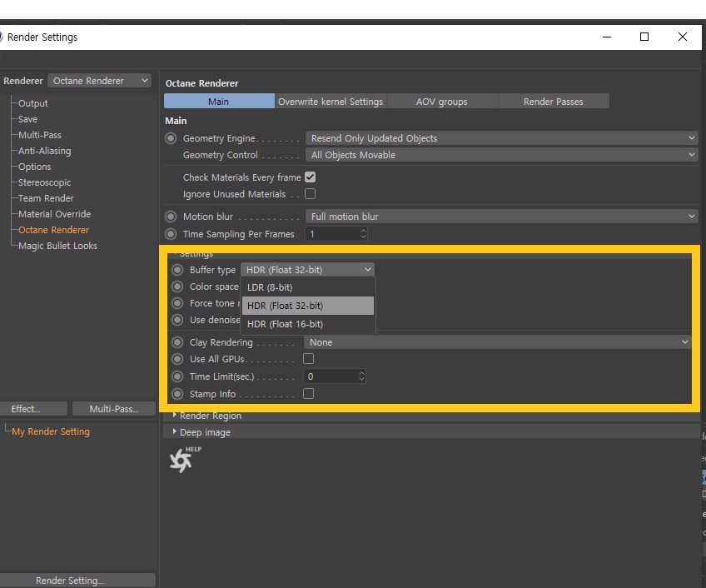
Task: Click the Buffer type combo box
Action: coord(307,270)
